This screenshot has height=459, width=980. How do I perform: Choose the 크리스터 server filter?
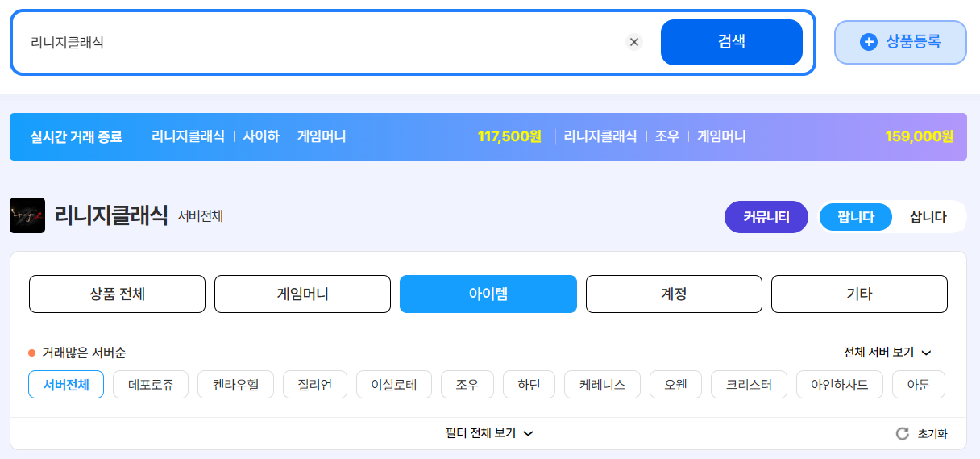click(749, 385)
